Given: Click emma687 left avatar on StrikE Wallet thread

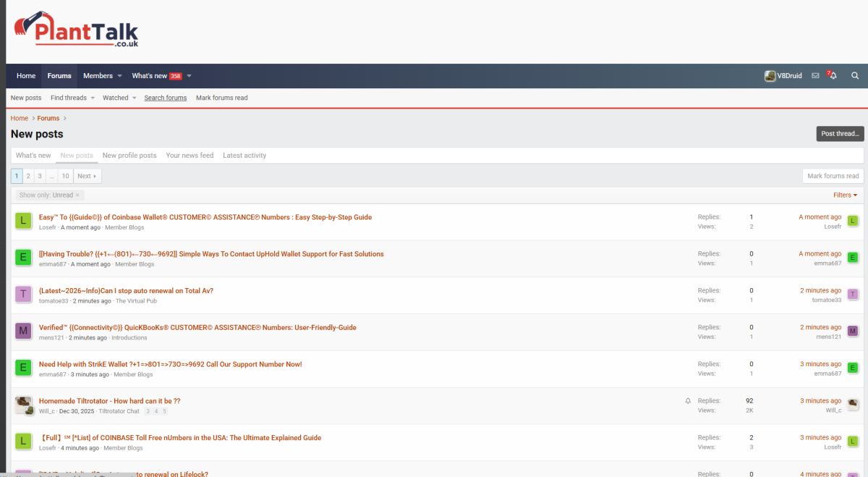Looking at the screenshot, I should point(23,368).
